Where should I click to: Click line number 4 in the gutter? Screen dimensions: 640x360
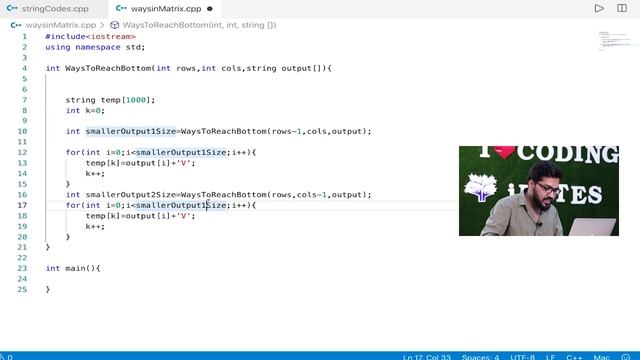pos(24,68)
